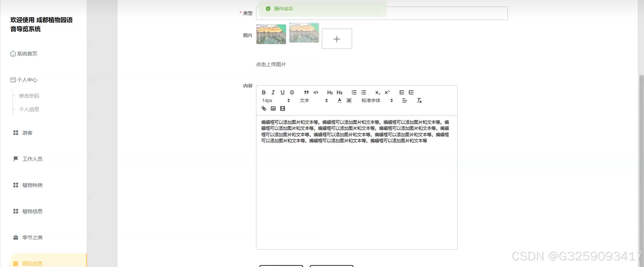Click the plus tile to add an image
The image size is (644, 267).
(x=337, y=39)
